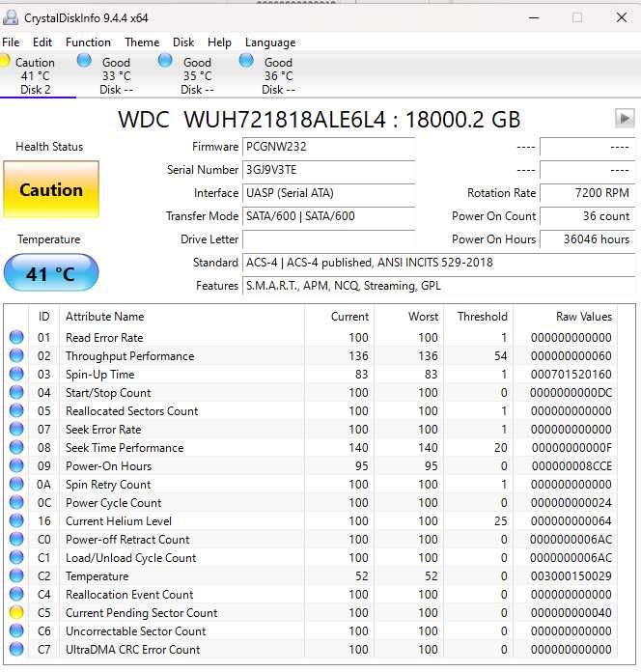Screen dimensions: 641x672
Task: Click status orb for Throughput Performance
Action: (16, 355)
